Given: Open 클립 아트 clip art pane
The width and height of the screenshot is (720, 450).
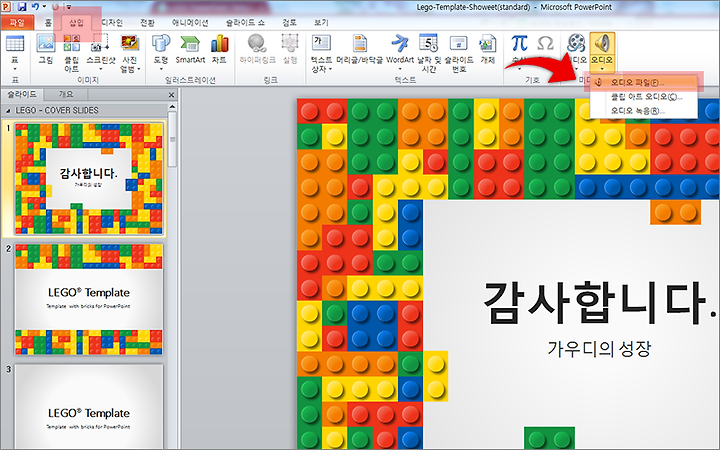Looking at the screenshot, I should pos(71,53).
